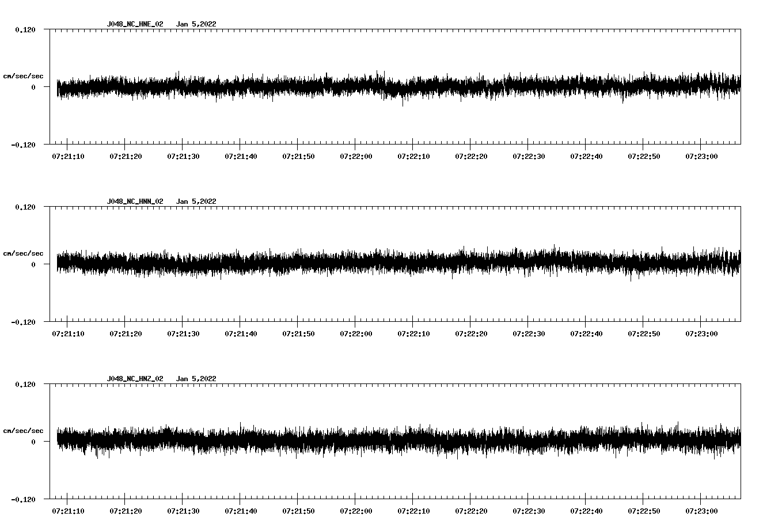Click the 07:23:00 time label on HNZ plot

(x=701, y=511)
